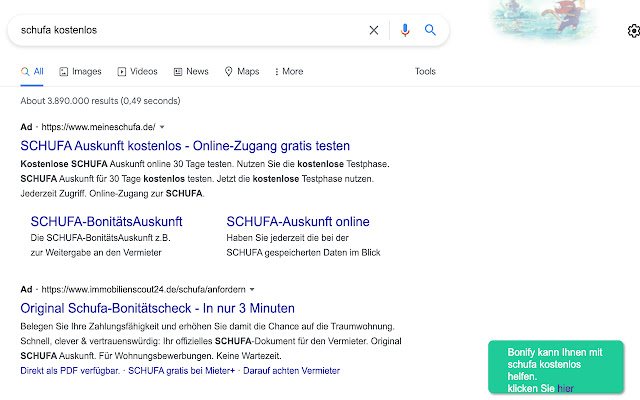Open 'Original Schufa-Bonitätscheck - In nur 3 Minuten' ad
Image resolution: width=640 pixels, height=400 pixels.
tap(158, 308)
